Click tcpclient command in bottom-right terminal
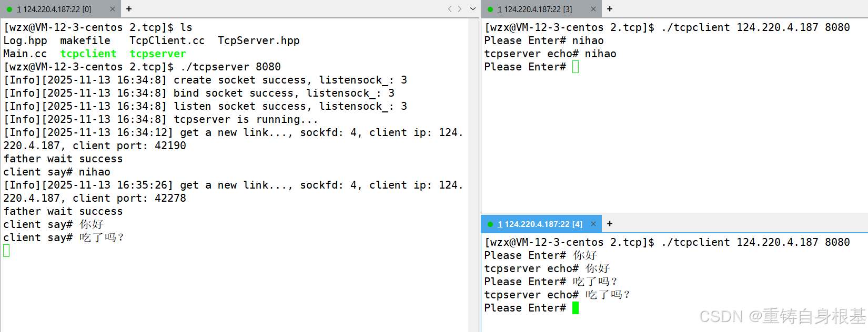The width and height of the screenshot is (868, 332). pos(755,242)
